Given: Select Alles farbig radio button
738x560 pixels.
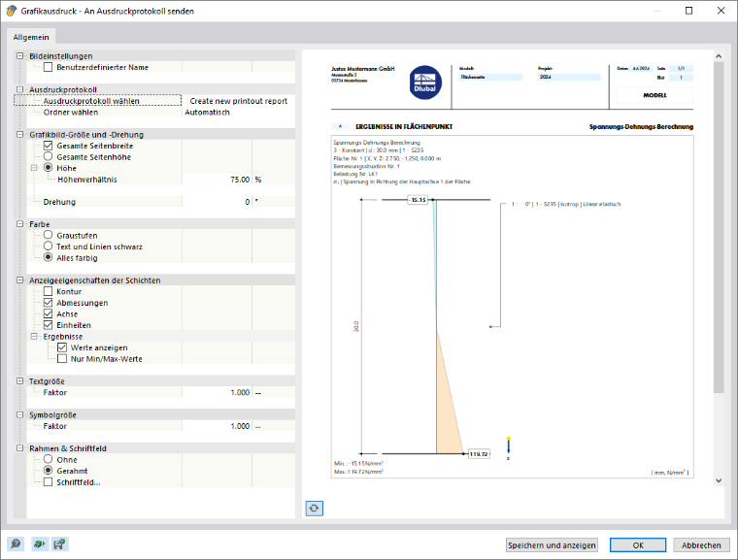Looking at the screenshot, I should pos(48,257).
